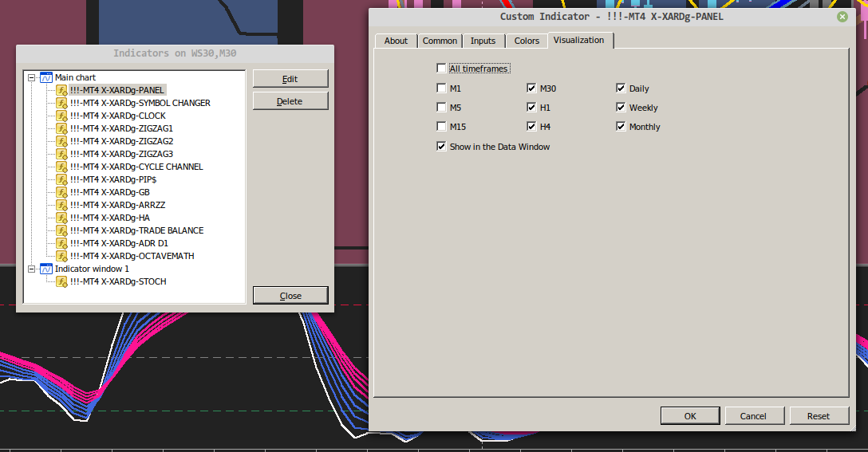868x452 pixels.
Task: Uncheck the M30 timeframe box
Action: click(531, 88)
